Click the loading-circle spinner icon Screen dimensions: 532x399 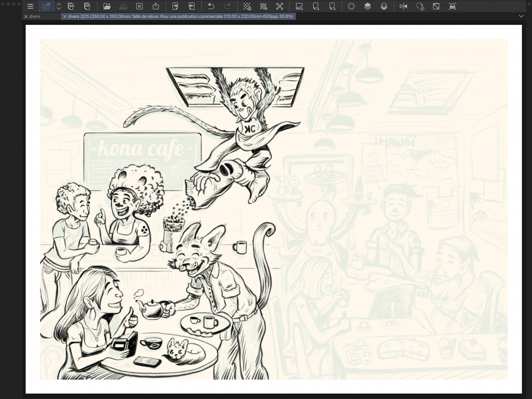pos(351,6)
